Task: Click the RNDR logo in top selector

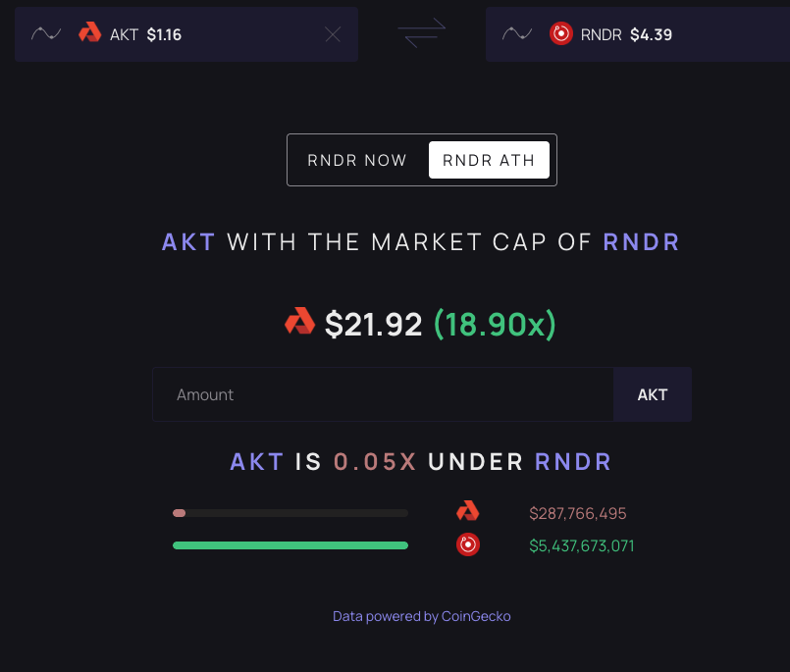Action: [560, 33]
